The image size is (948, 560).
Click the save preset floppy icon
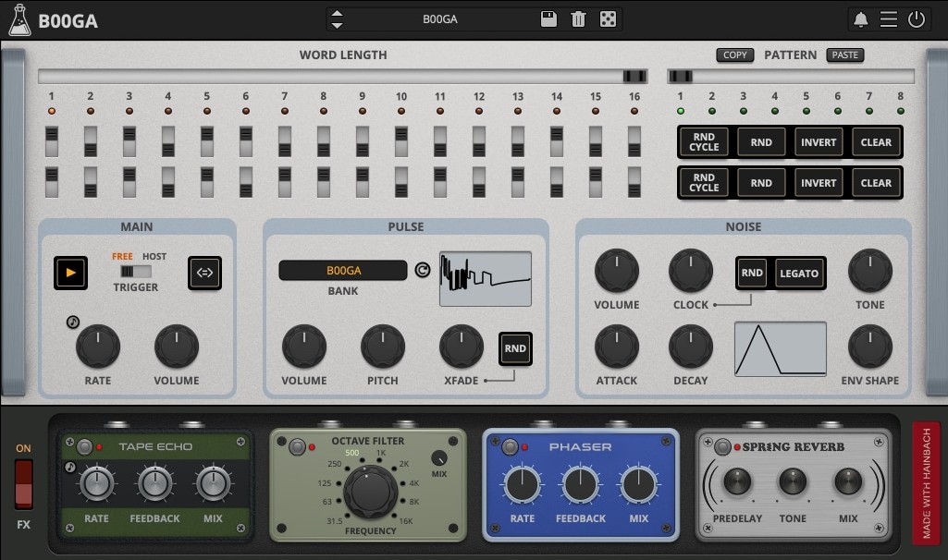[x=548, y=19]
